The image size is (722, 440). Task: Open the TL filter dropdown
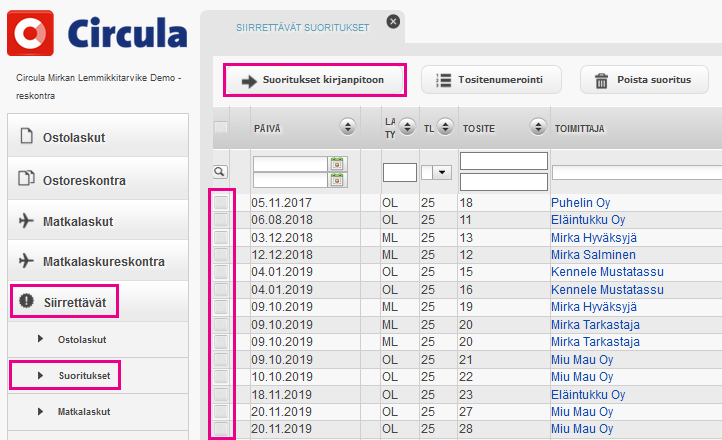pos(441,173)
